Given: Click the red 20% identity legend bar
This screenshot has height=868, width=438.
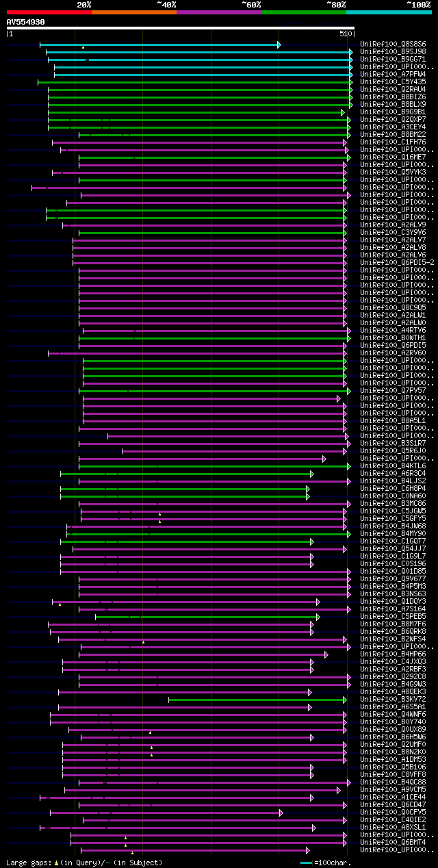Looking at the screenshot, I should click(x=49, y=12).
